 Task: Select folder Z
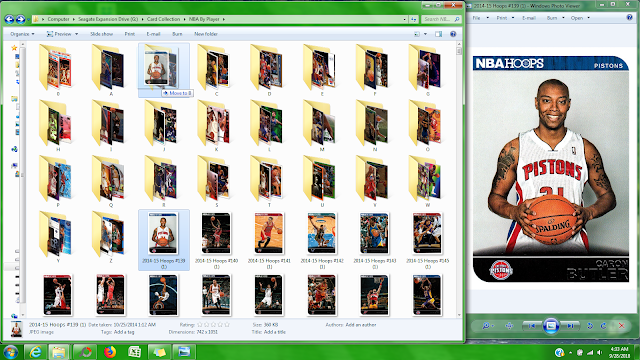(x=111, y=237)
